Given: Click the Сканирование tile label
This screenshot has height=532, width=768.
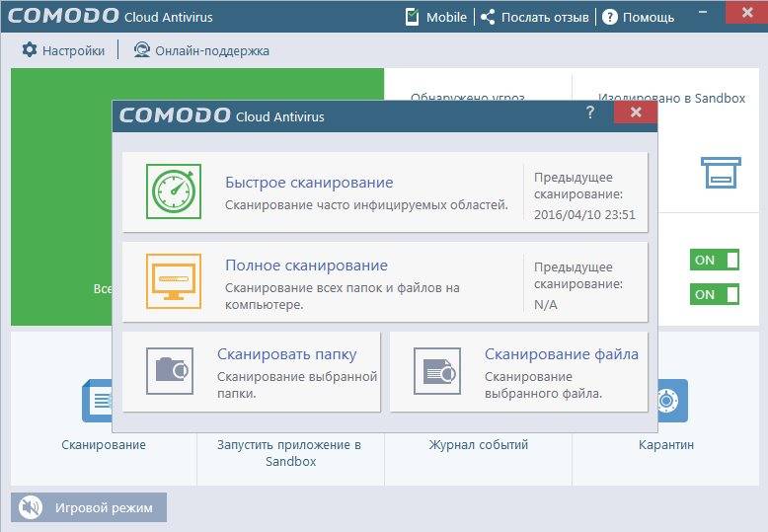Looking at the screenshot, I should click(104, 445).
